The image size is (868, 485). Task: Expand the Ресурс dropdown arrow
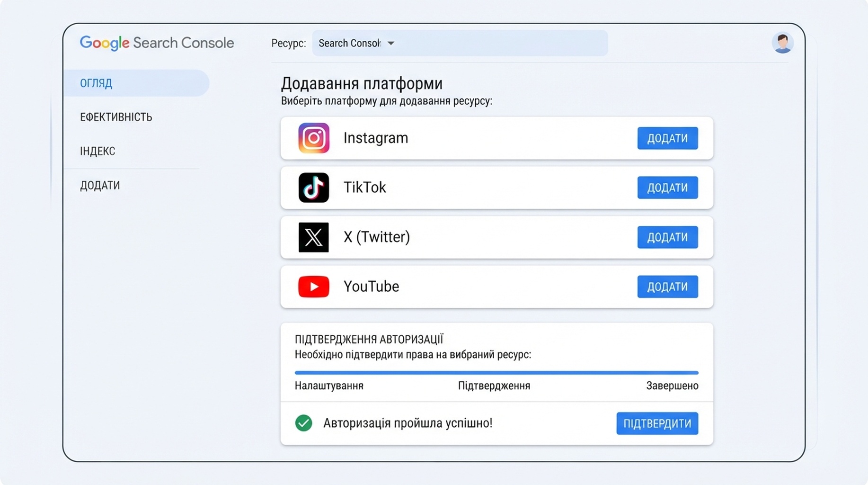pos(391,43)
